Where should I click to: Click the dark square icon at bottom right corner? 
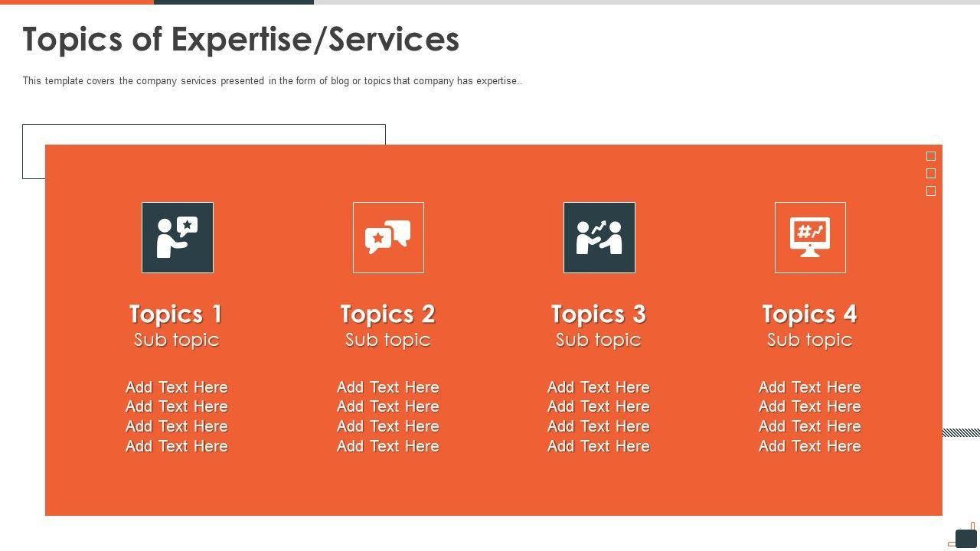click(x=965, y=538)
